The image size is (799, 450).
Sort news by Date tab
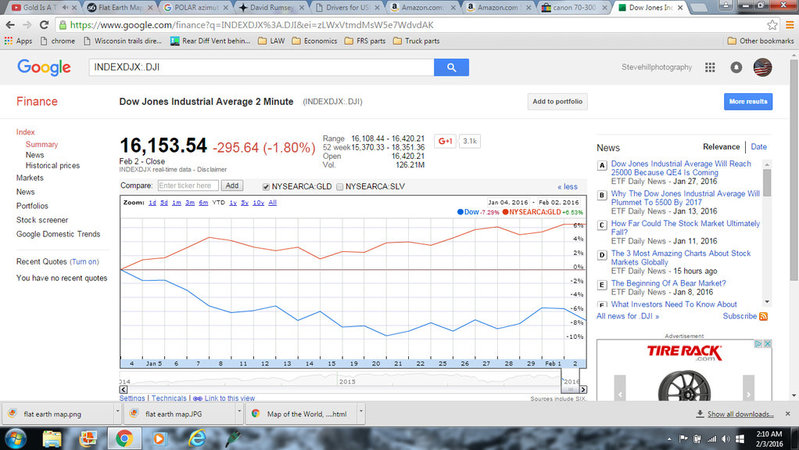point(759,147)
